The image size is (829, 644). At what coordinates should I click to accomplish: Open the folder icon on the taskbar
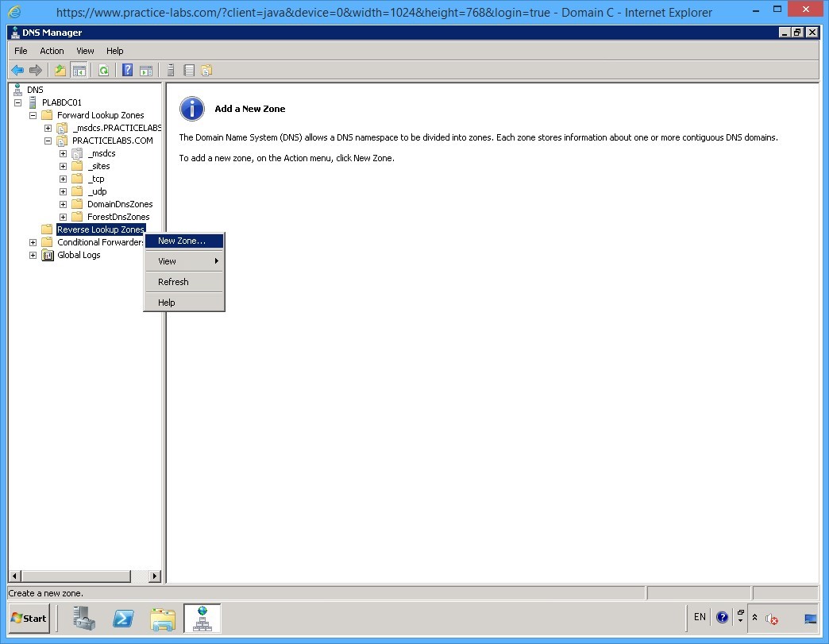click(163, 619)
